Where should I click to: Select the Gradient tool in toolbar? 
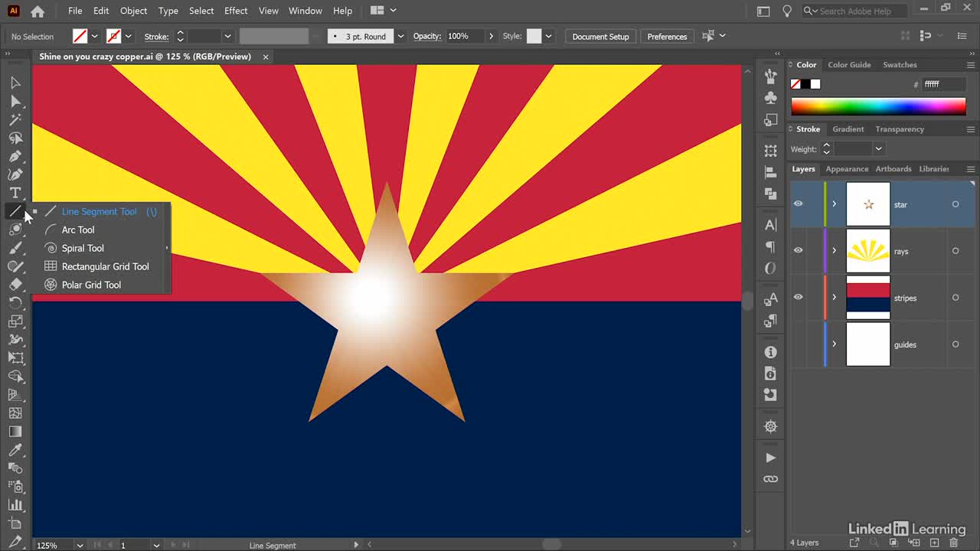pyautogui.click(x=15, y=432)
